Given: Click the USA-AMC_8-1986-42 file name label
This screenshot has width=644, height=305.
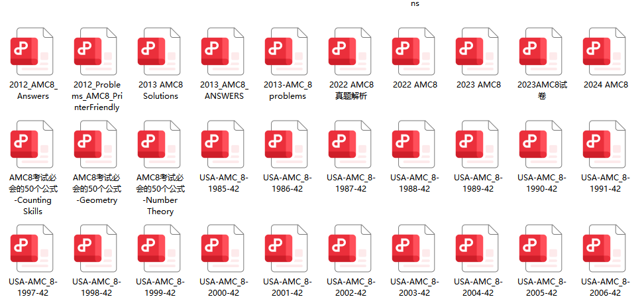Looking at the screenshot, I should click(x=288, y=183).
